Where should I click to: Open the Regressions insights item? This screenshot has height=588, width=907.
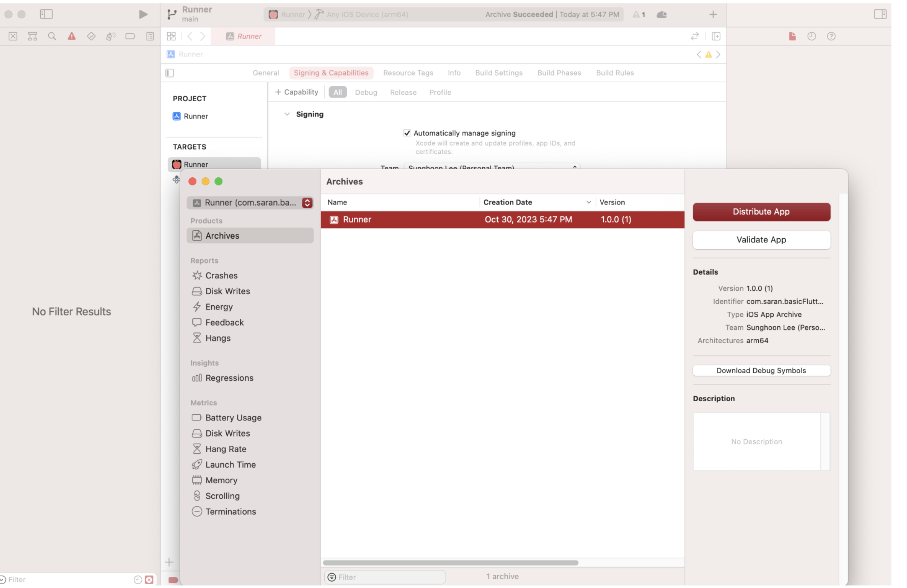229,378
